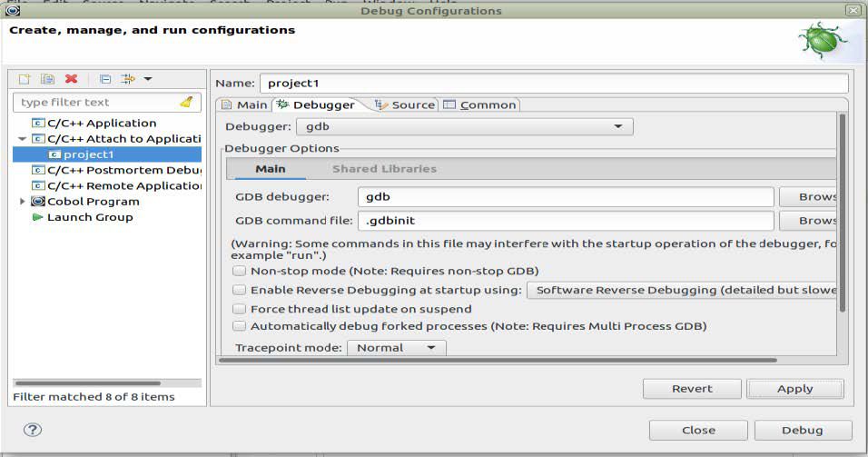Click the Cobol Program icon

click(37, 201)
